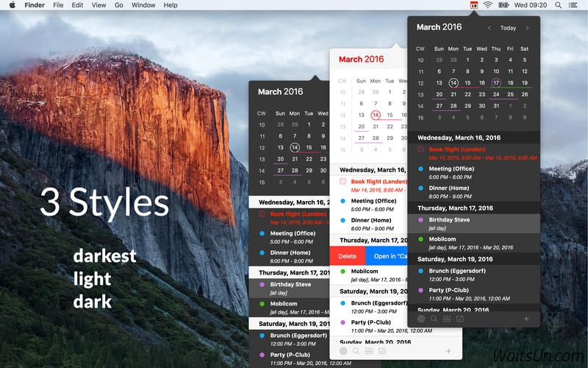
Task: Select Birthday Steve in rear dark popup
Action: tap(289, 289)
